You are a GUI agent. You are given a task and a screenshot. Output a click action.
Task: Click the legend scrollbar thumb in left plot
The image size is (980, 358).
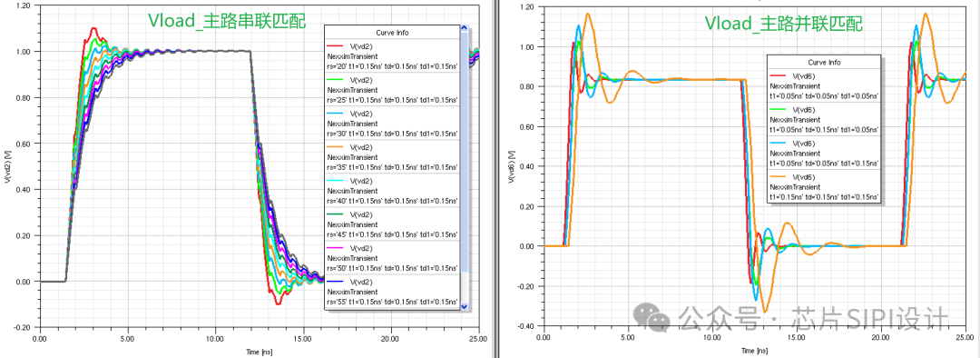[x=464, y=152]
